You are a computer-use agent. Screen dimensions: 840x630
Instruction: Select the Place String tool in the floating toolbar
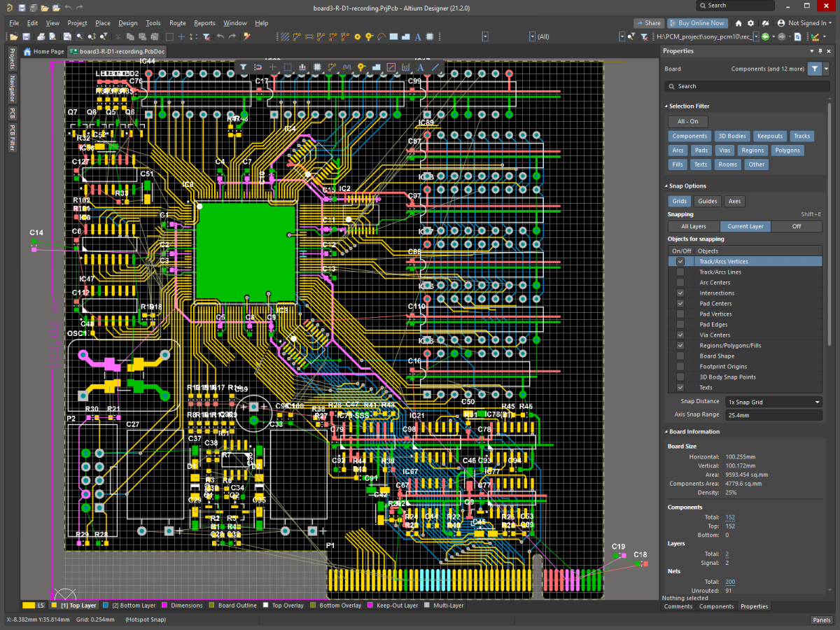coord(421,67)
